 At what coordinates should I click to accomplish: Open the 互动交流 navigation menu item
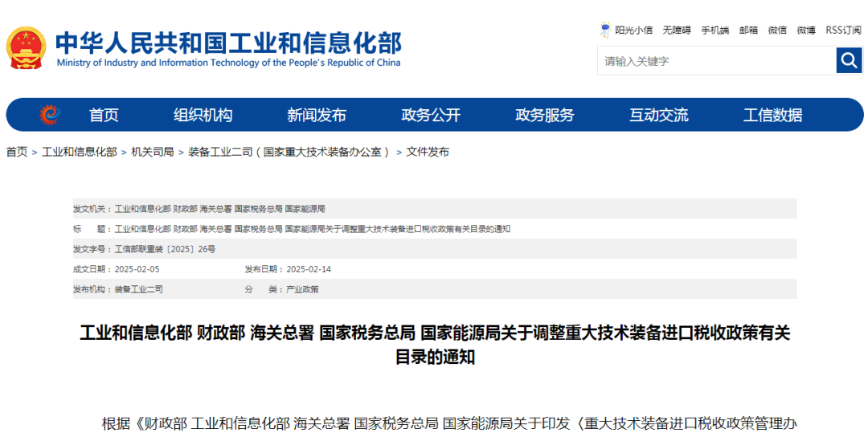coord(659,115)
